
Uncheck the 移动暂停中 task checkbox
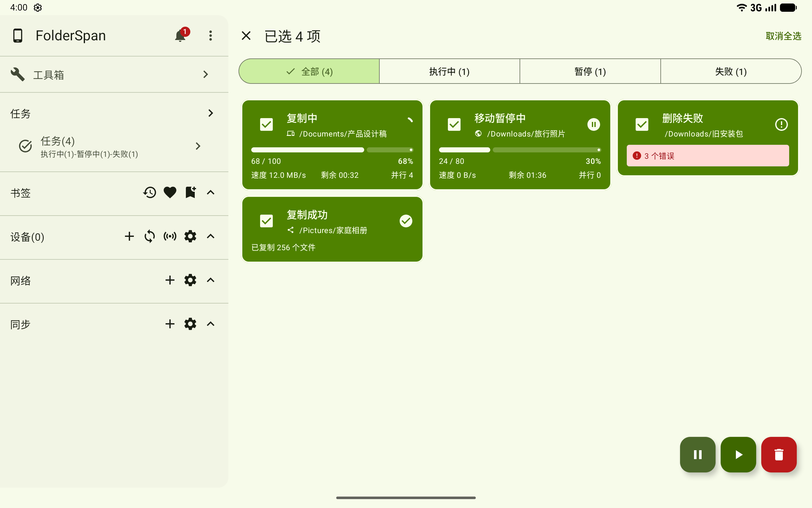point(454,125)
